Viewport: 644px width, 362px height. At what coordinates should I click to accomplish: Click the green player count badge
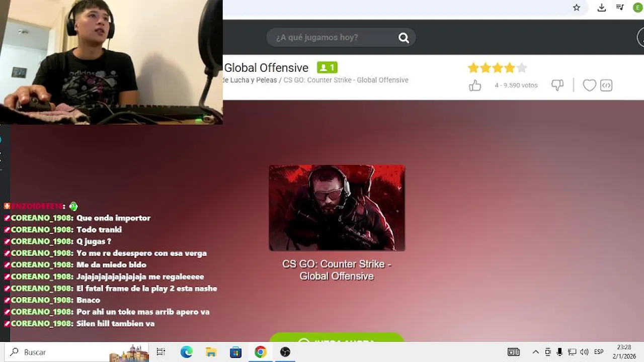tap(327, 67)
